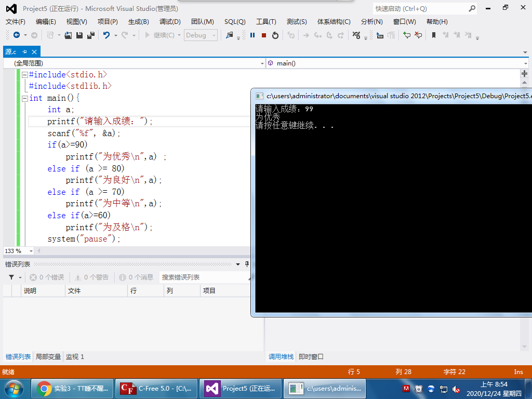
Task: Sort error list by 说明 column
Action: click(43, 291)
